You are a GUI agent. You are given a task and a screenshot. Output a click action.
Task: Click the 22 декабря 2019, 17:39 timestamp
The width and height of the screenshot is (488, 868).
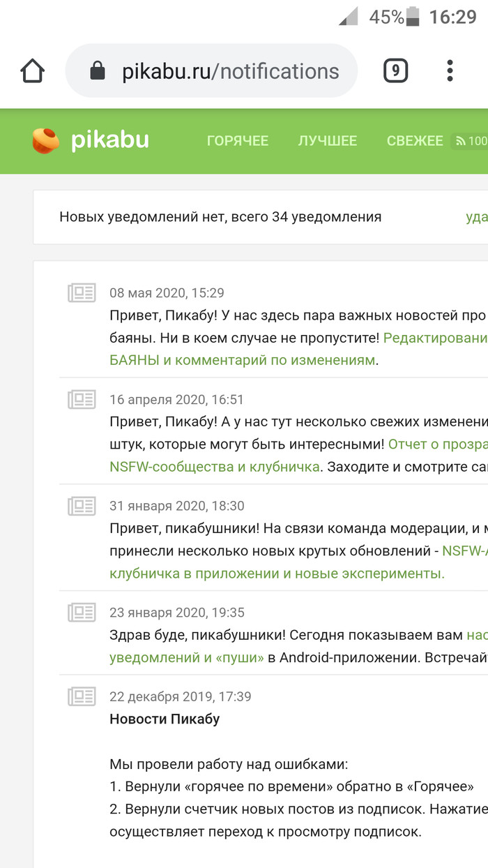pos(181,696)
